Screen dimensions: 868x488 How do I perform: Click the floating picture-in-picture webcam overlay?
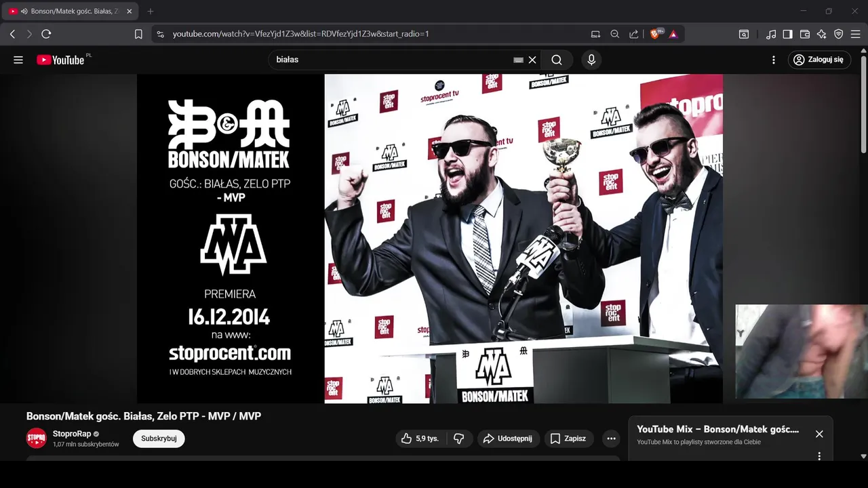pyautogui.click(x=802, y=351)
